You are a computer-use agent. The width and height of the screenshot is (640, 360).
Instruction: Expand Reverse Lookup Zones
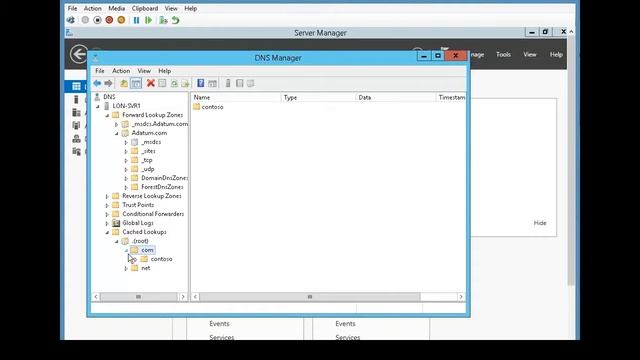pyautogui.click(x=107, y=196)
